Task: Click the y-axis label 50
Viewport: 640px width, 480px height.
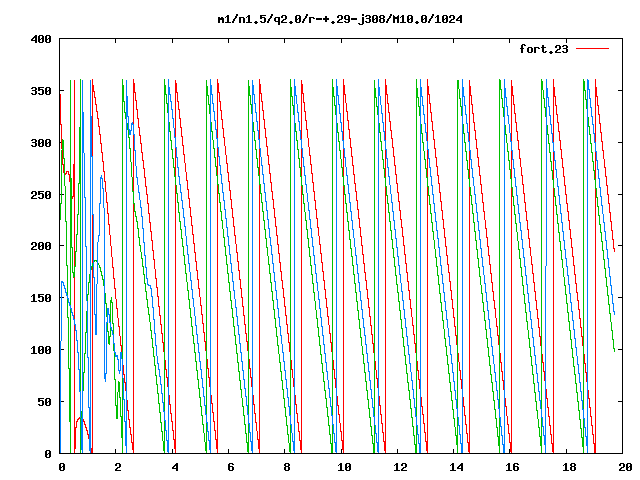Action: click(44, 402)
